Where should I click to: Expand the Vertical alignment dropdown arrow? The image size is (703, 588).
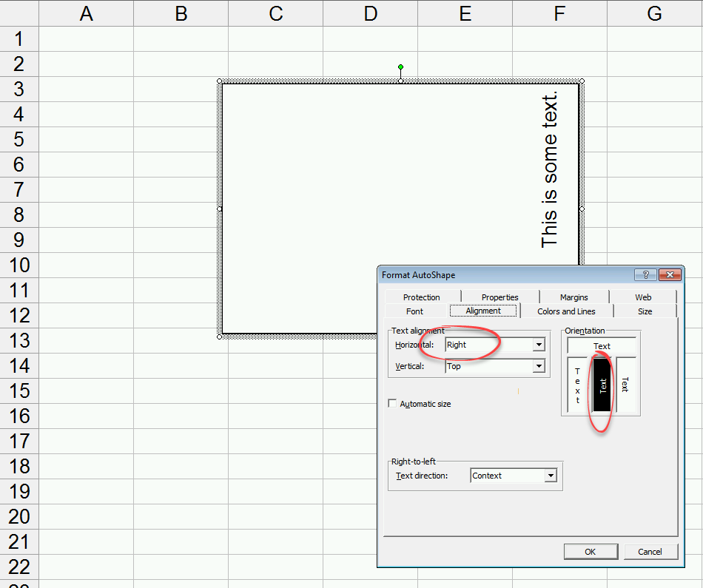[539, 366]
